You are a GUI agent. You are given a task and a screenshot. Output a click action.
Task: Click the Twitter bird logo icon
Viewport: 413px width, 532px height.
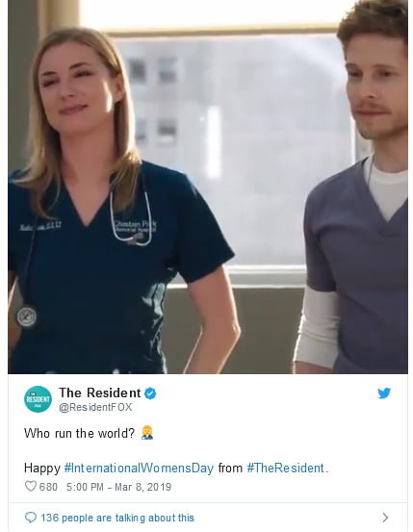pyautogui.click(x=384, y=393)
